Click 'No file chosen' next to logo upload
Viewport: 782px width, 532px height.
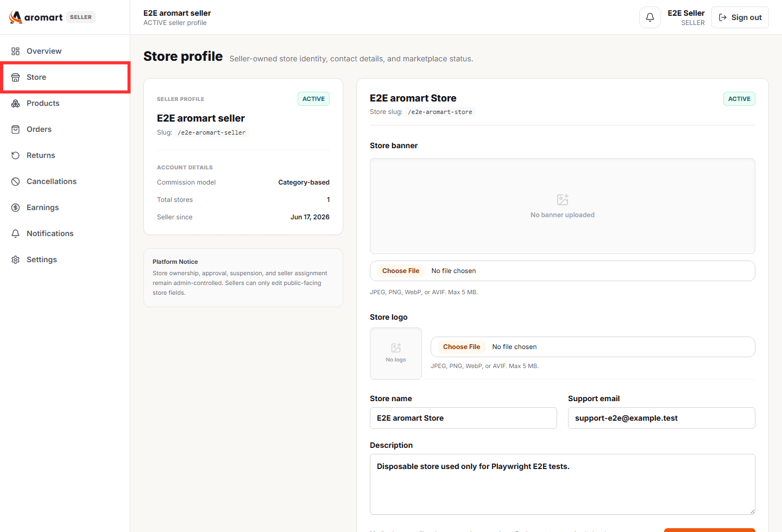(514, 347)
